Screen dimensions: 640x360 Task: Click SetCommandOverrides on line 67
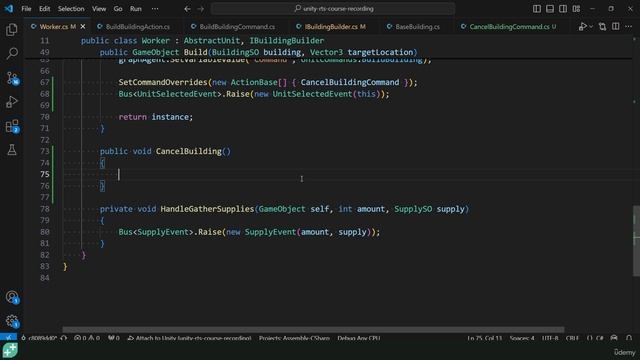(x=163, y=82)
